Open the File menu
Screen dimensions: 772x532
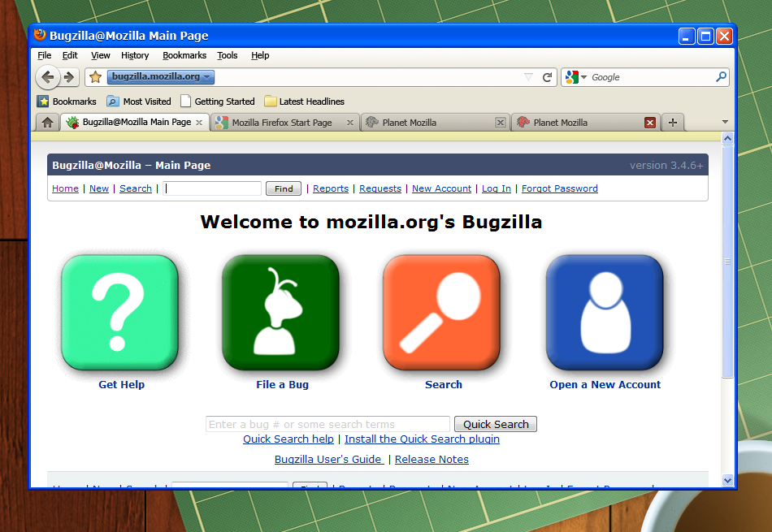click(45, 55)
